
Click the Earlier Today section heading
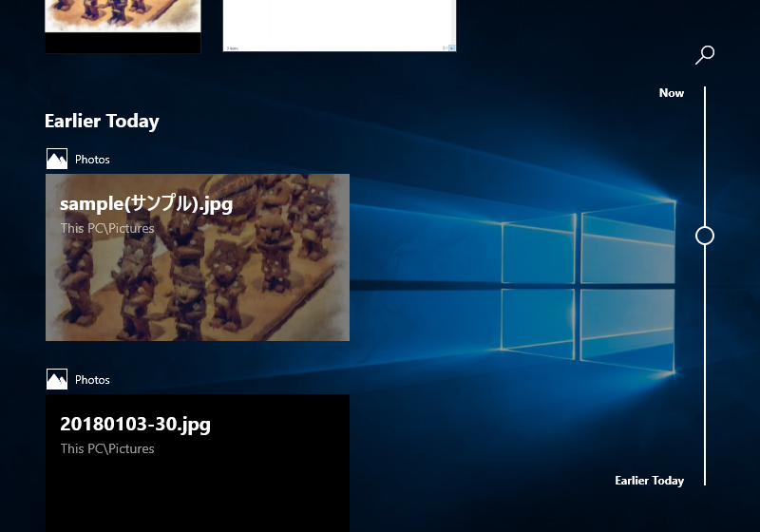tap(102, 122)
